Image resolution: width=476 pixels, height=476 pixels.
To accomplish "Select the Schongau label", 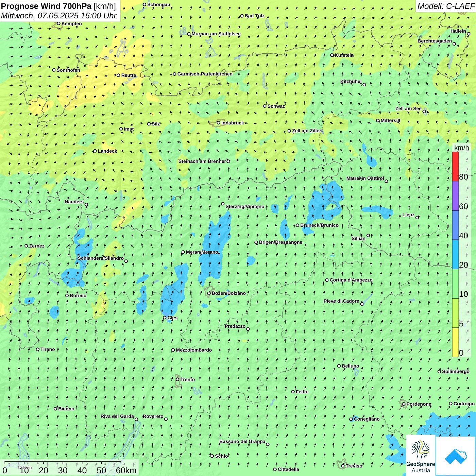I will pyautogui.click(x=158, y=4).
